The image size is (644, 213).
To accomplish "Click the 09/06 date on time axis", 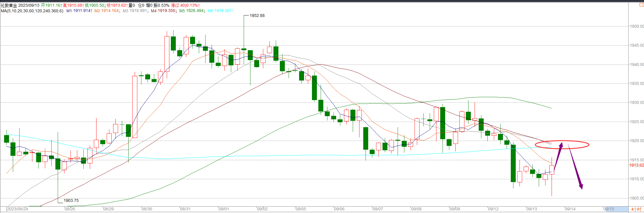I will pos(339,209).
